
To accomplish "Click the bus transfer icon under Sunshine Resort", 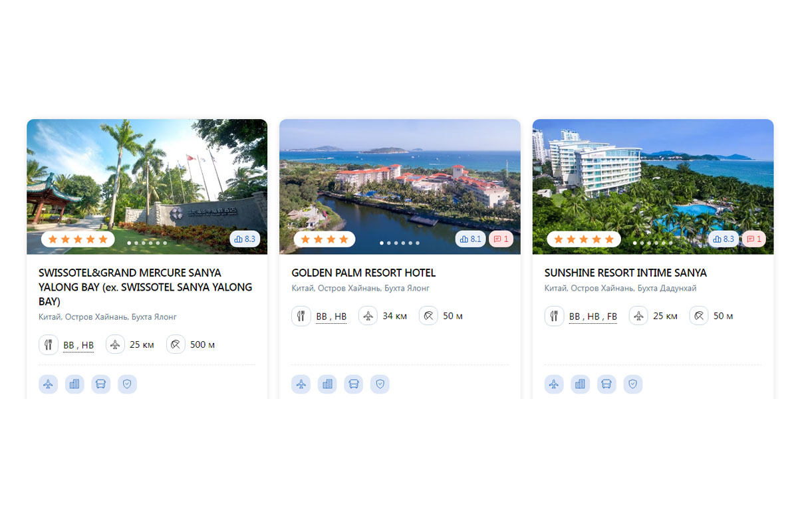I will coord(606,384).
